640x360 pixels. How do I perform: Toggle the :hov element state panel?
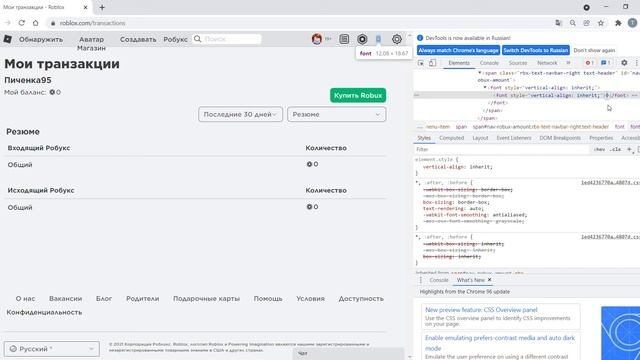point(599,149)
